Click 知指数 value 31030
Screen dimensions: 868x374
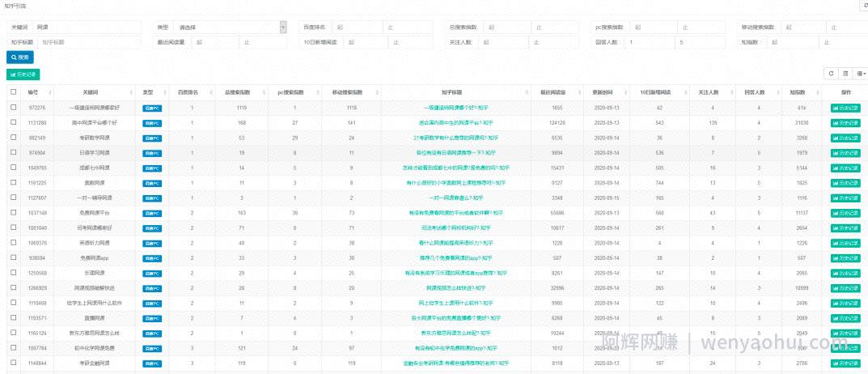(x=802, y=123)
